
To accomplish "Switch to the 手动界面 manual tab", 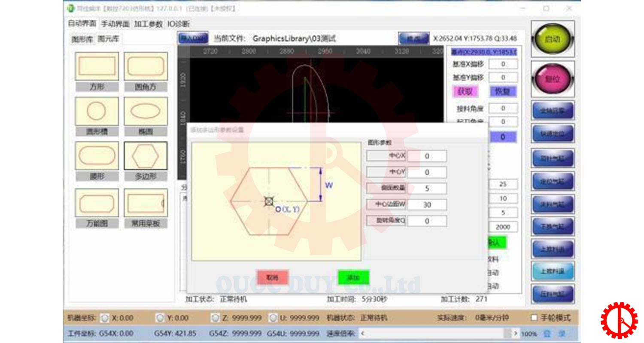I will coord(115,24).
